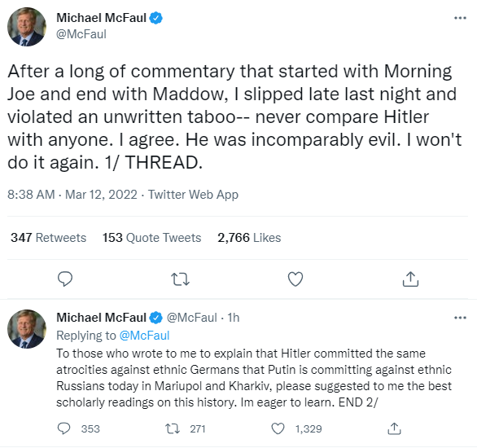Click the profile photo on the reply tweet

[27, 329]
